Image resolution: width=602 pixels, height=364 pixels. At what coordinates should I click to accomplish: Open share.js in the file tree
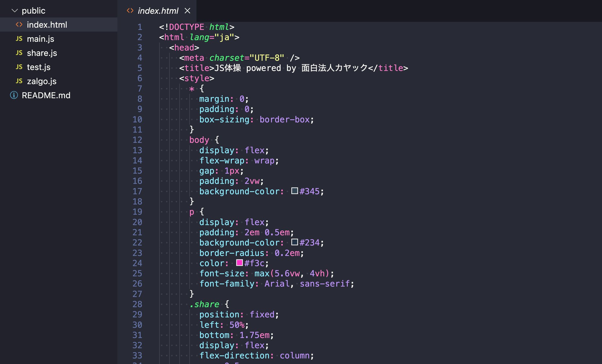tap(59, 53)
